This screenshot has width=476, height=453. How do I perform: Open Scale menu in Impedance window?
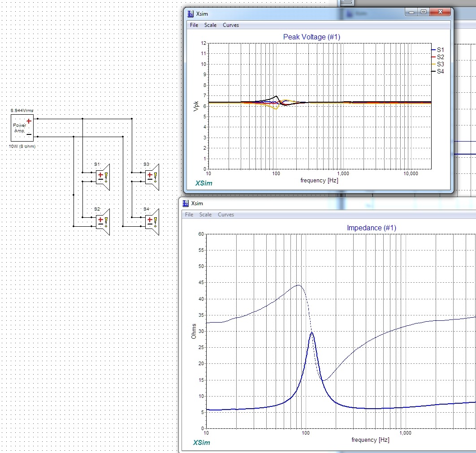coord(205,215)
